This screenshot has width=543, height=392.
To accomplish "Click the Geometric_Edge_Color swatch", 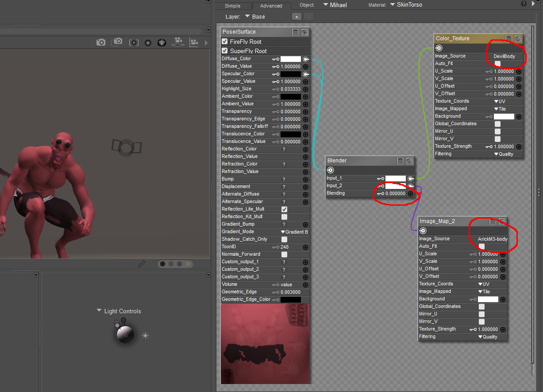I will [290, 300].
